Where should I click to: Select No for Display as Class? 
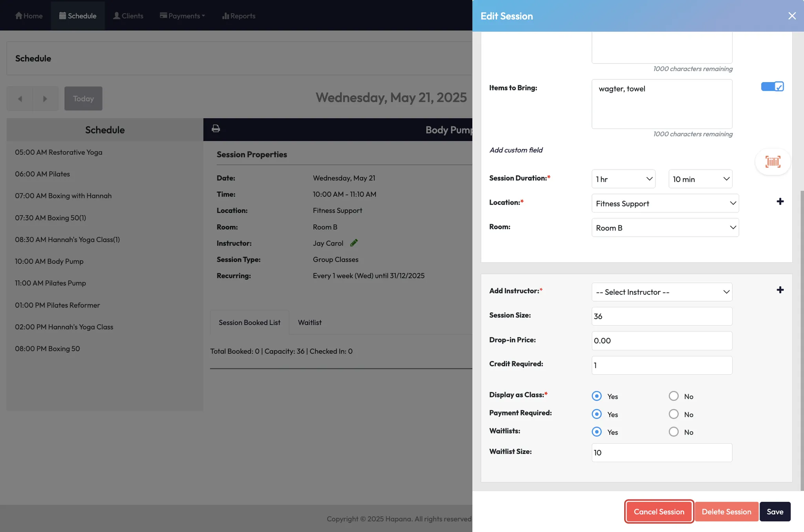click(x=673, y=396)
